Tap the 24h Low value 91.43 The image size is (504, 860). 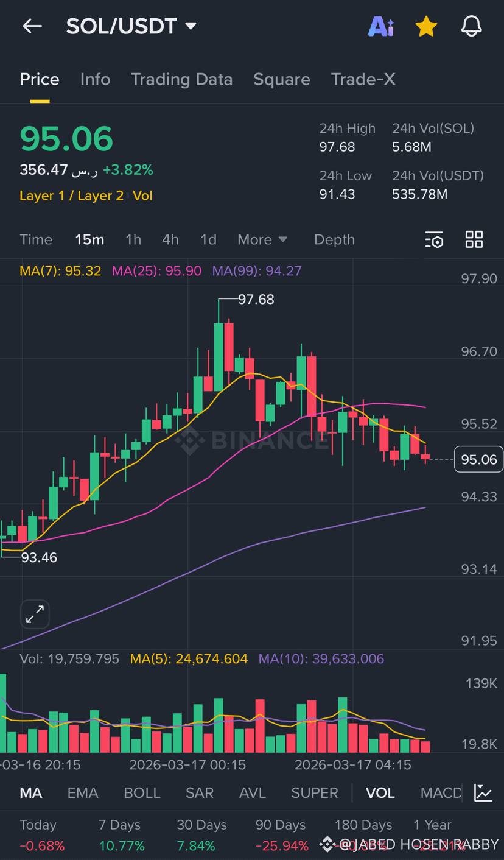tap(337, 194)
